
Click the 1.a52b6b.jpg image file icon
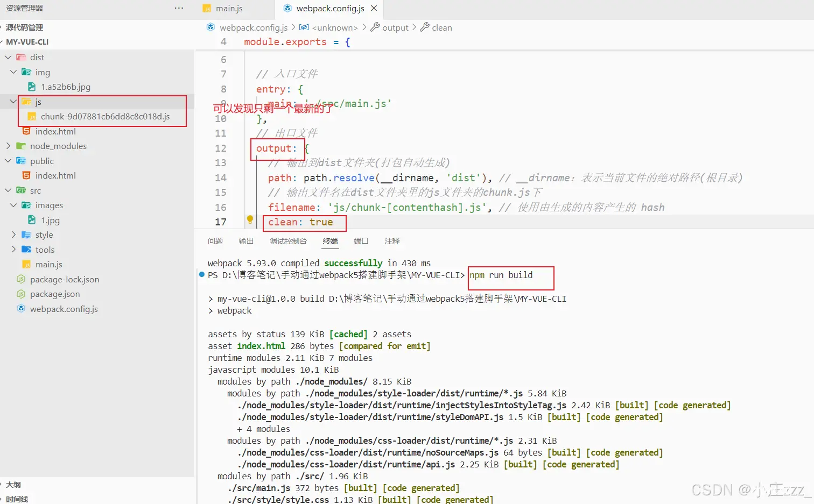click(32, 87)
